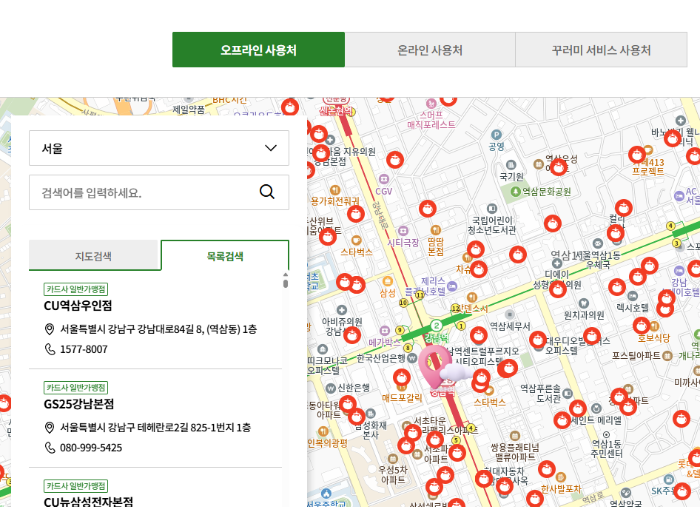Select the 목록검색 tab
This screenshot has height=507, width=700.
click(225, 256)
